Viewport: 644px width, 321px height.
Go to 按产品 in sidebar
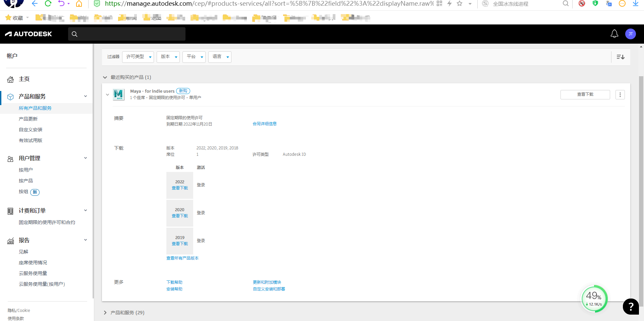point(26,181)
